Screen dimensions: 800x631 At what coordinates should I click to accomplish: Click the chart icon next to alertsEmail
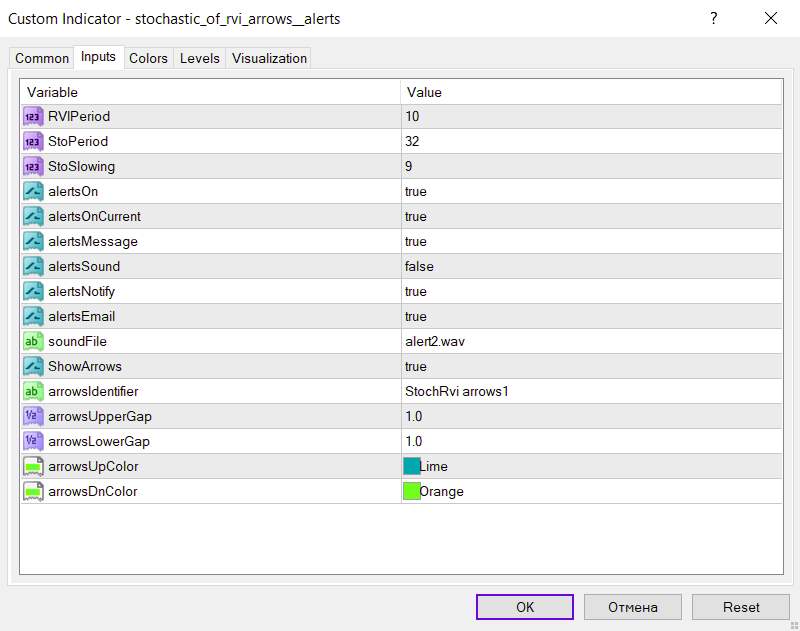(31, 316)
